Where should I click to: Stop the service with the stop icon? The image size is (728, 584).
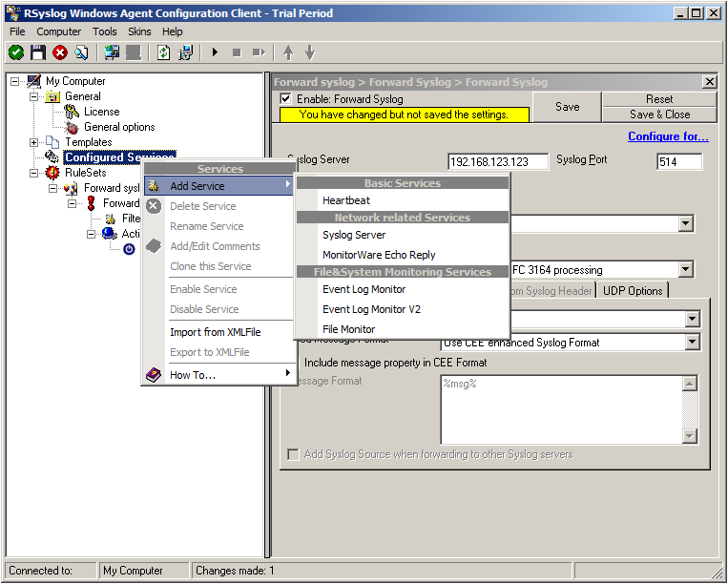tap(237, 52)
